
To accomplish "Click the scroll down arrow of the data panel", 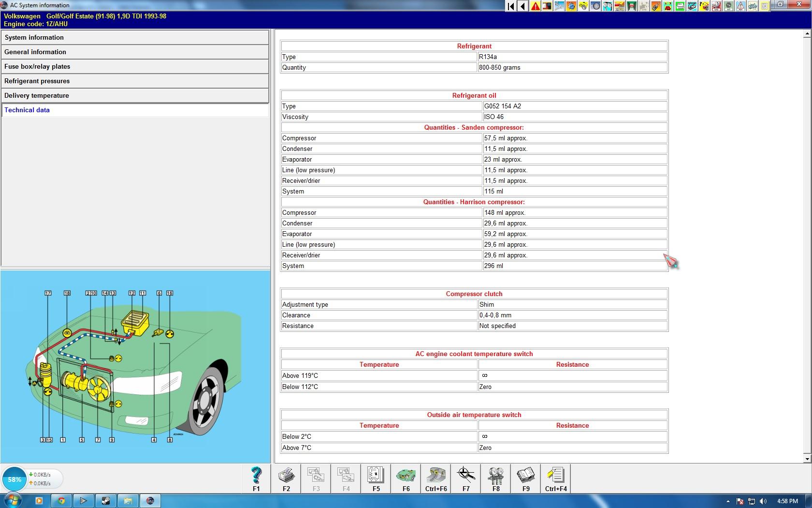I will click(x=807, y=458).
